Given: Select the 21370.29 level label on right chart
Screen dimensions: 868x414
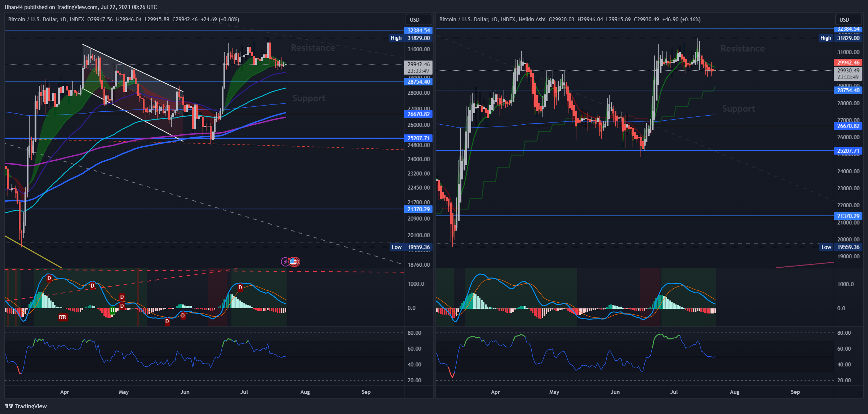Looking at the screenshot, I should pos(848,216).
